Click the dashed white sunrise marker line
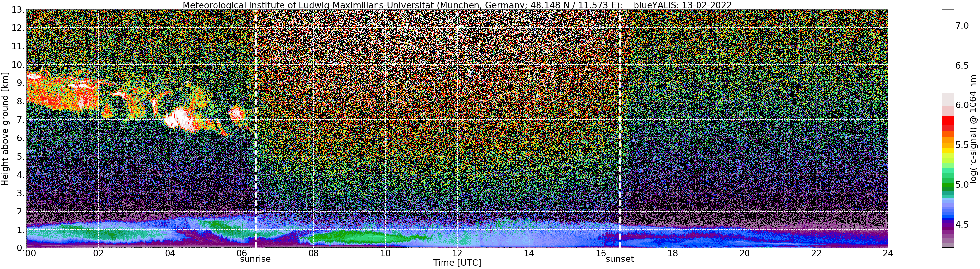Image resolution: width=980 pixels, height=269 pixels. (x=256, y=129)
